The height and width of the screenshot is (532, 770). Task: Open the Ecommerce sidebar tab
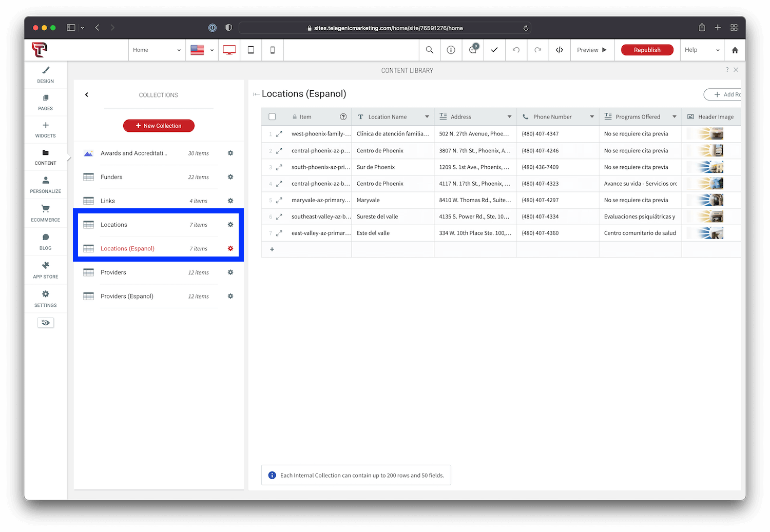[45, 213]
